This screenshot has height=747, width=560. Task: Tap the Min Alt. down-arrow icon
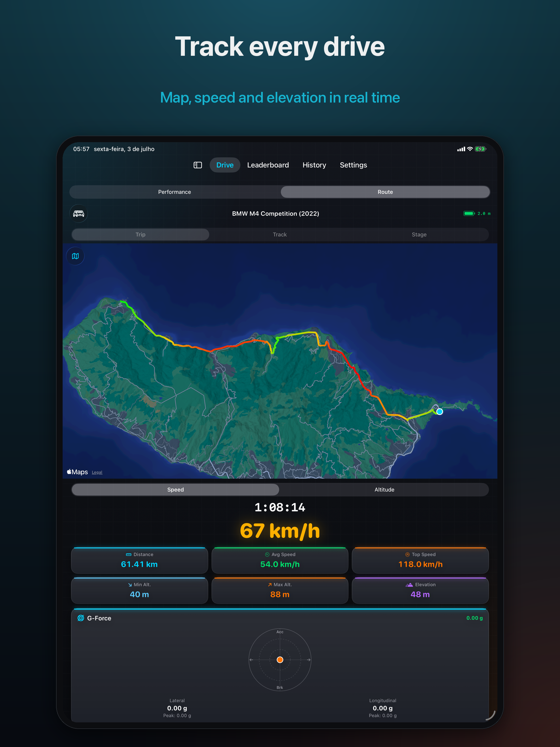tap(130, 585)
